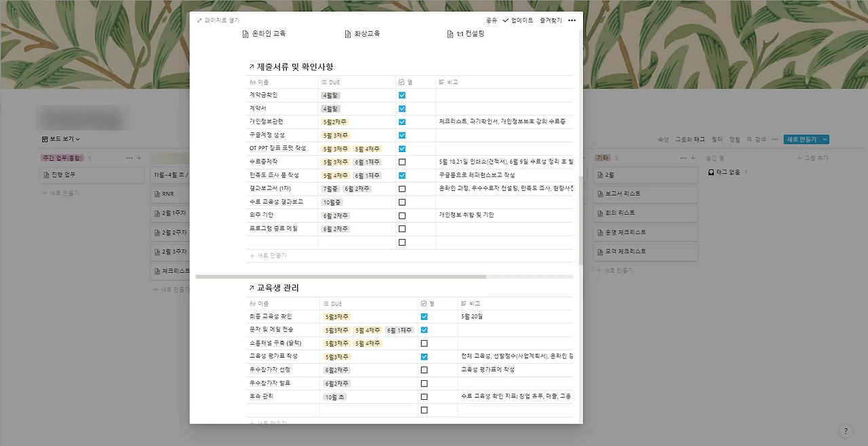Image resolution: width=868 pixels, height=446 pixels.
Task: Check the 수료증제작 row checkbox
Action: tap(402, 162)
